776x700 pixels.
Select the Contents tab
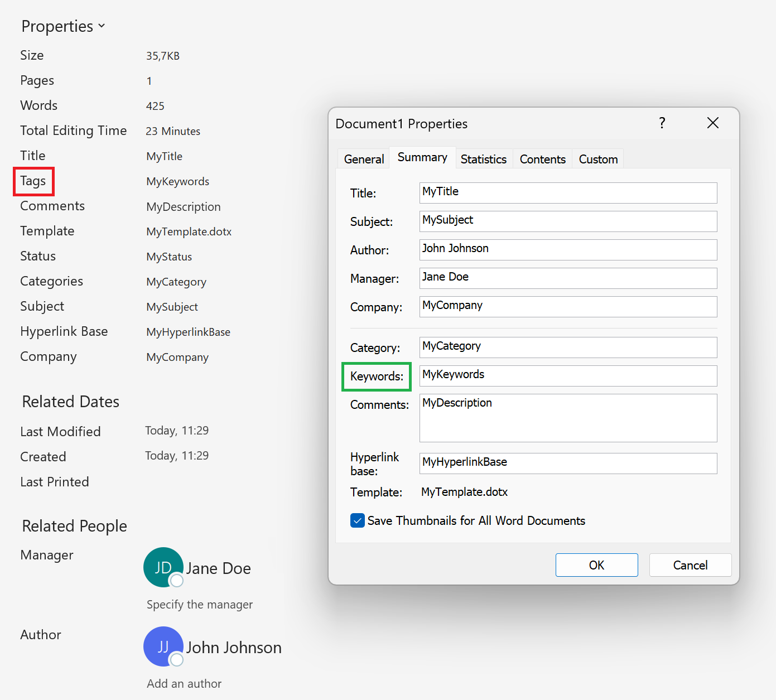click(542, 160)
